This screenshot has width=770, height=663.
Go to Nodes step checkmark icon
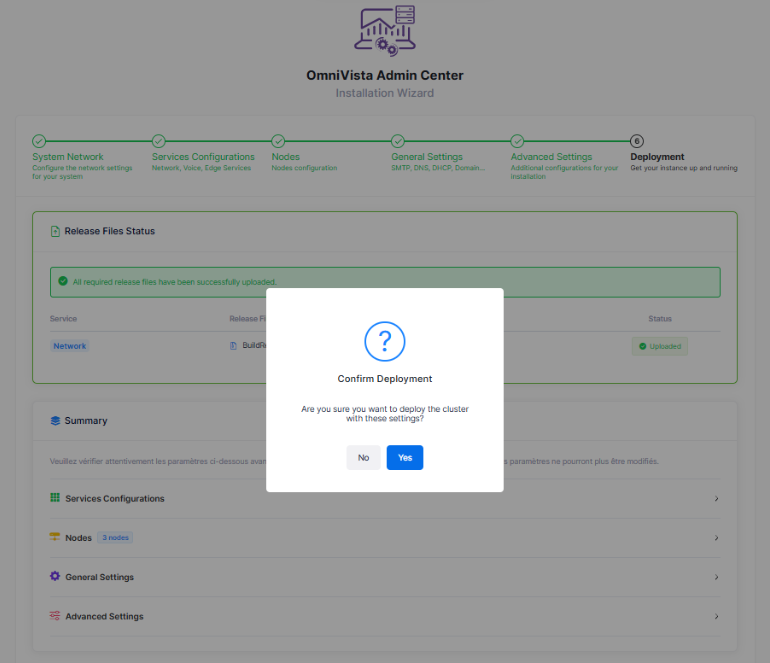tap(278, 141)
